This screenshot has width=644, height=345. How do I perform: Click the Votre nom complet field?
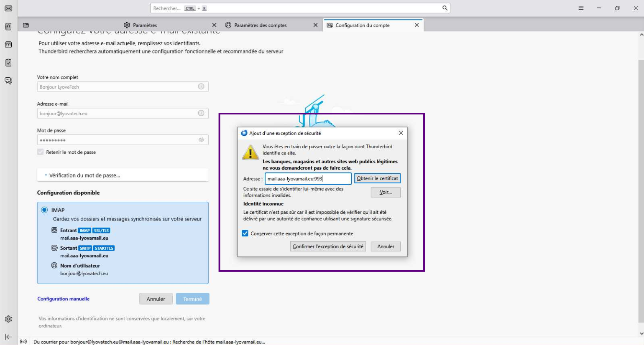pyautogui.click(x=123, y=86)
